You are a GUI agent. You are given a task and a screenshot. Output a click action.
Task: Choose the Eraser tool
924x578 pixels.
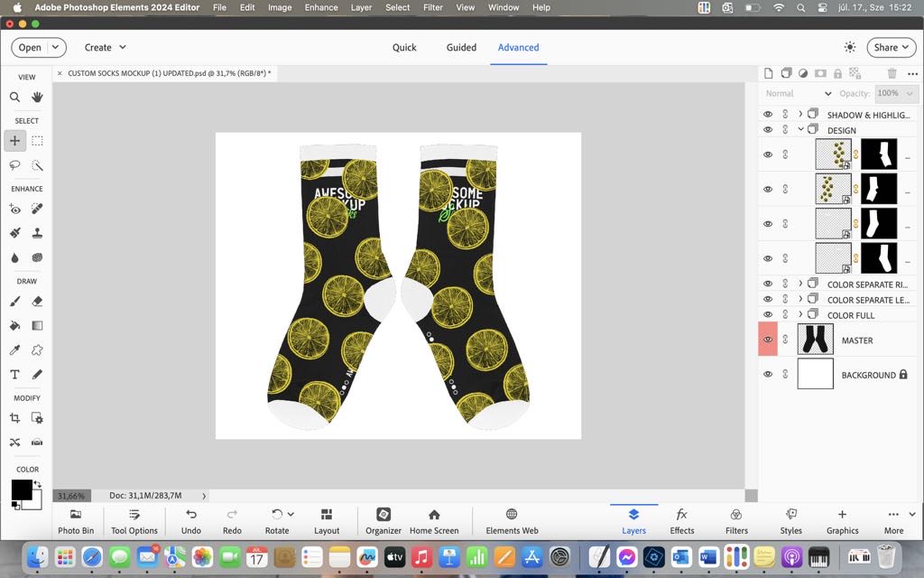(x=37, y=301)
